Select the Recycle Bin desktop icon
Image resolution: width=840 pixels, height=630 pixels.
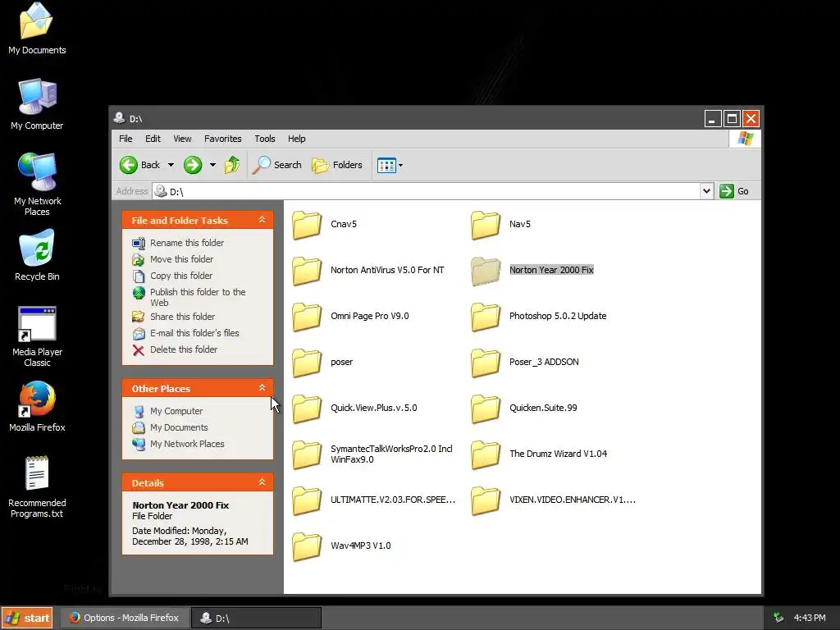(x=37, y=248)
